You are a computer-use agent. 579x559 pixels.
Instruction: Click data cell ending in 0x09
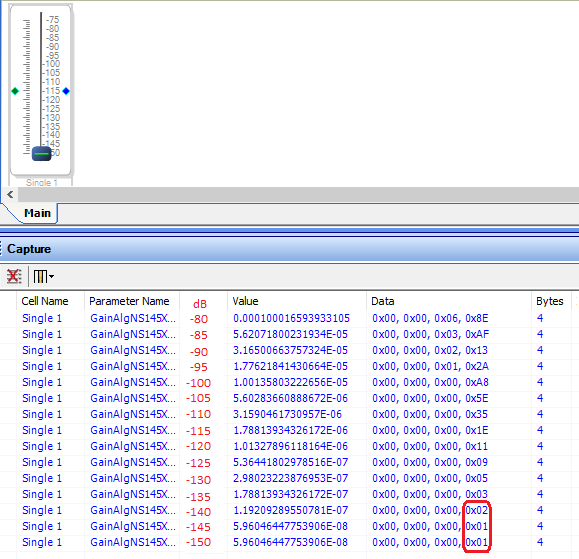click(430, 462)
